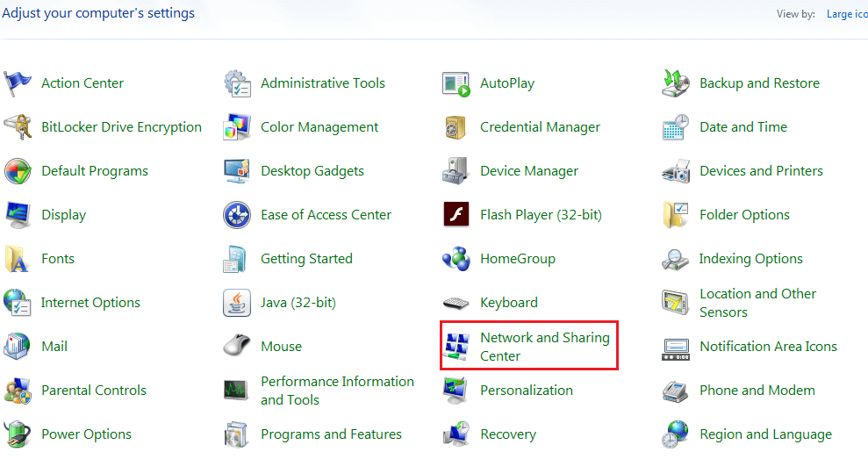The image size is (868, 459).
Task: Click the Desktop Gadgets icon
Action: click(237, 171)
